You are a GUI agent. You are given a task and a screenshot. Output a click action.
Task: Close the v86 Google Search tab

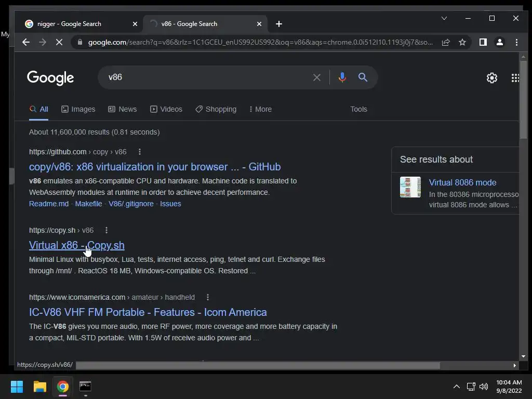[x=259, y=24]
